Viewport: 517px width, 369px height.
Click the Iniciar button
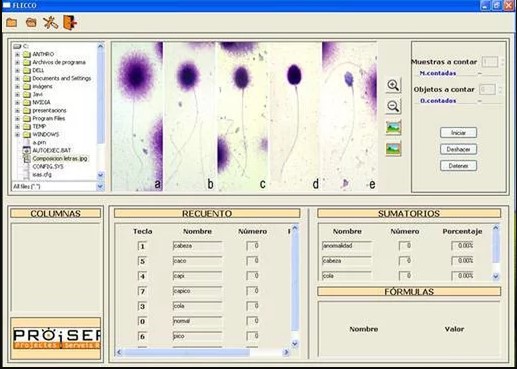[x=458, y=133]
